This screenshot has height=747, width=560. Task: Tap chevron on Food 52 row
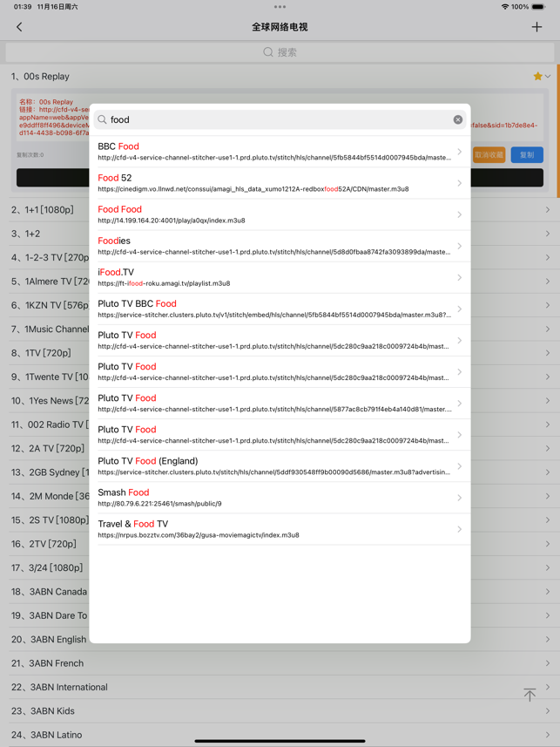coord(460,183)
